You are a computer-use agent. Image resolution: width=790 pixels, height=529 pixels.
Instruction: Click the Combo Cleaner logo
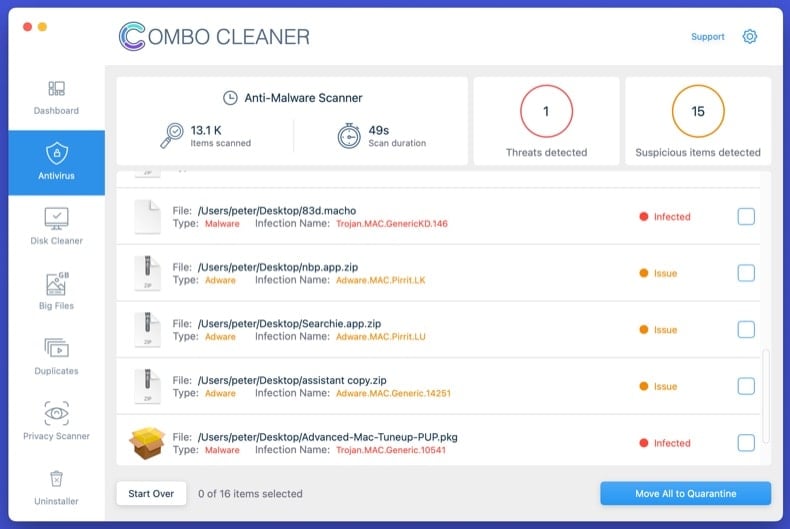pos(215,36)
